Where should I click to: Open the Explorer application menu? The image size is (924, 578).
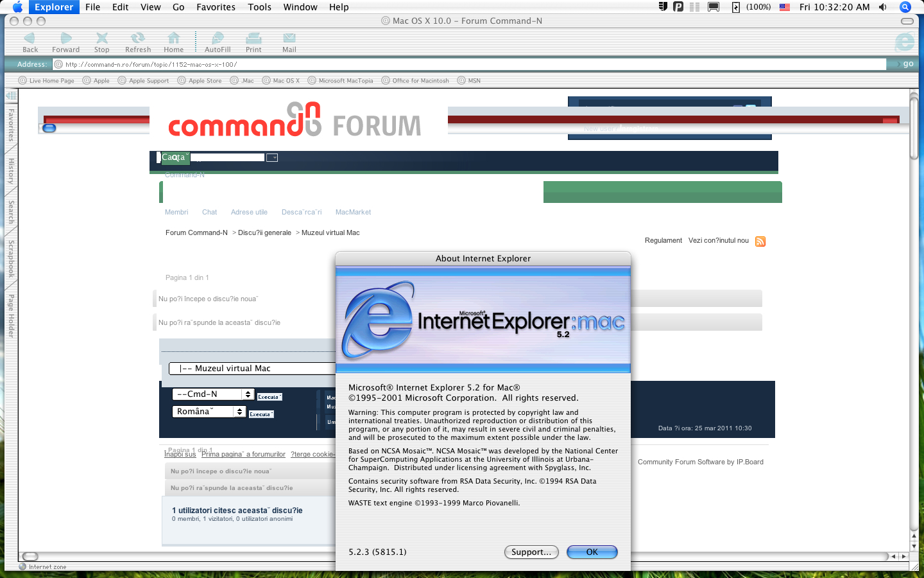click(x=54, y=7)
